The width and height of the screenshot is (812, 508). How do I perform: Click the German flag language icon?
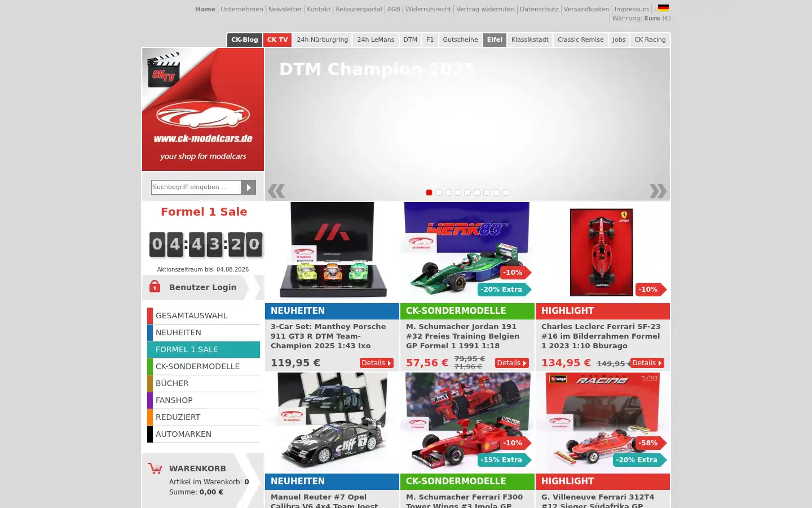click(x=663, y=8)
